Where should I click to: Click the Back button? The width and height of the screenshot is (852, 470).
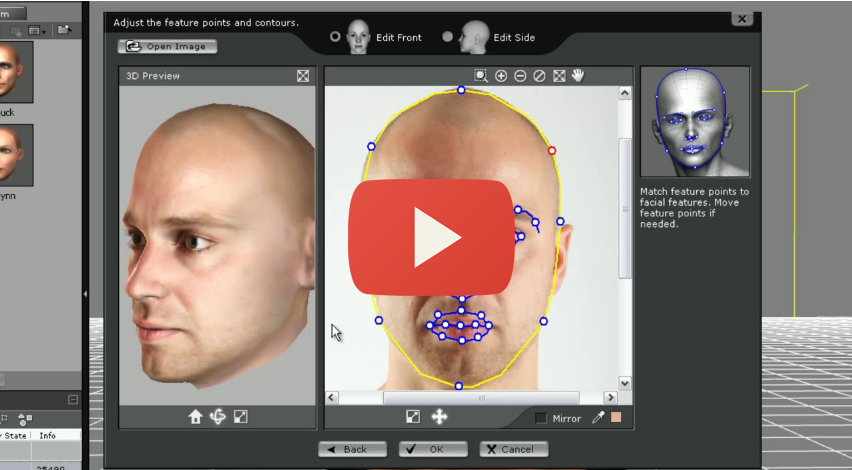tap(353, 449)
